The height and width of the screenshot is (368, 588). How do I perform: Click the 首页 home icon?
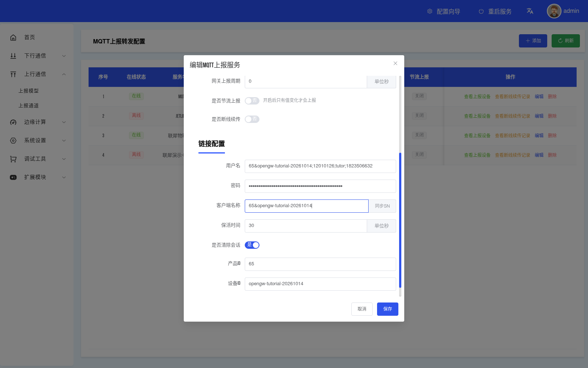click(13, 37)
